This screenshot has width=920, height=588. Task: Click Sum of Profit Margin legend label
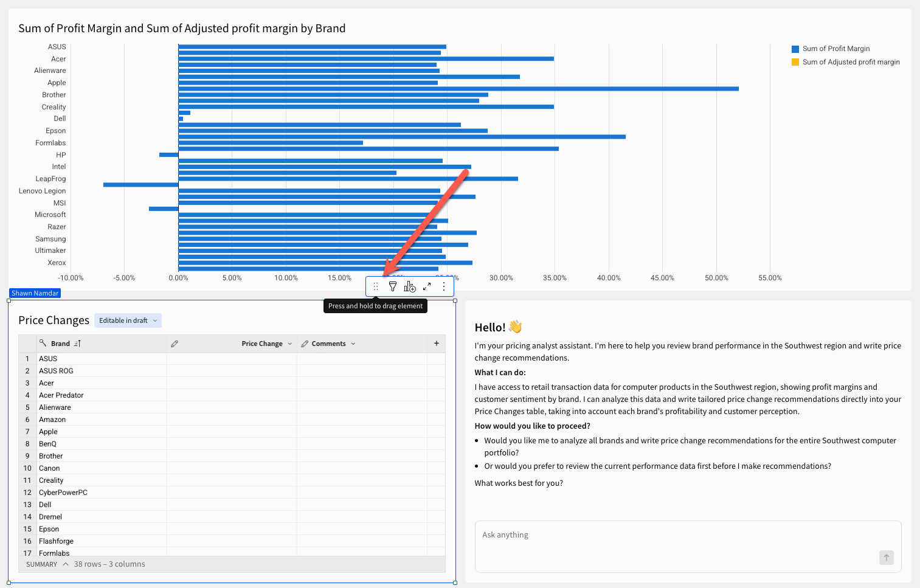tap(836, 49)
